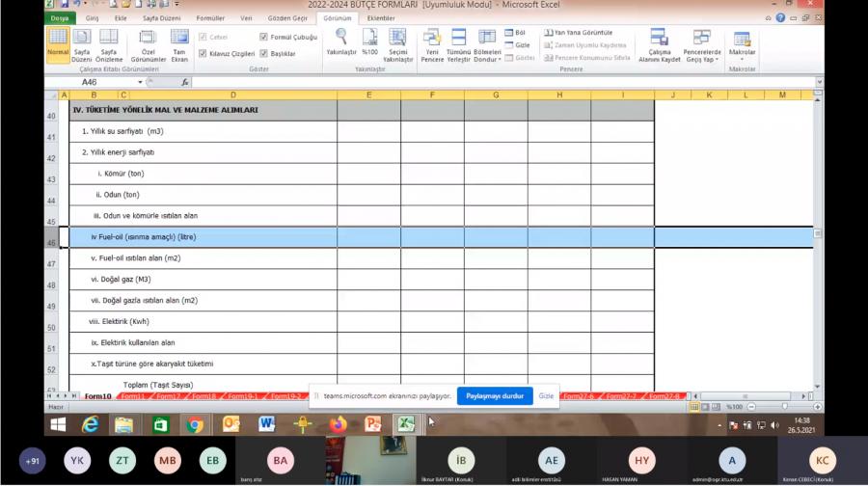Image resolution: width=868 pixels, height=486 pixels.
Task: Click Yeni Pencere icon
Action: tap(432, 44)
